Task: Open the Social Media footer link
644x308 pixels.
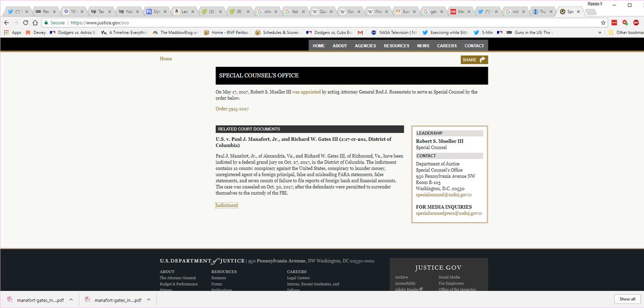Action: point(450,277)
